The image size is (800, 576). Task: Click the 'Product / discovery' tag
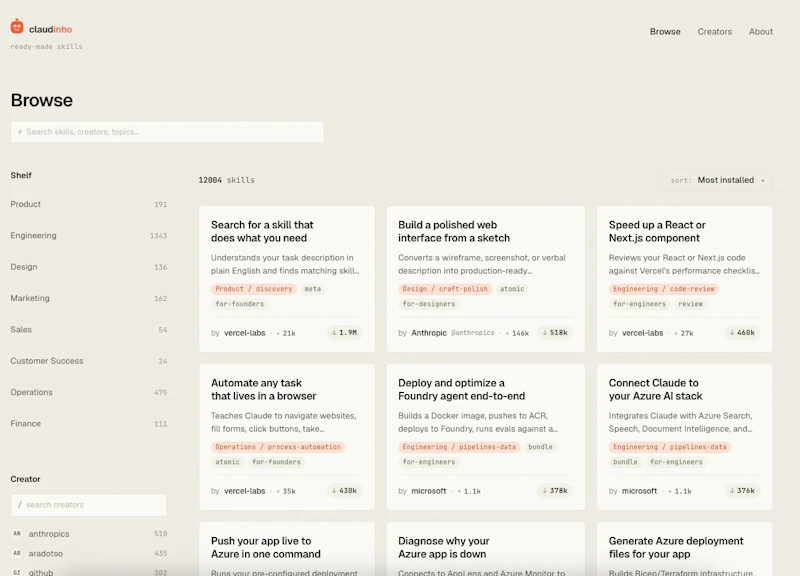pyautogui.click(x=254, y=289)
